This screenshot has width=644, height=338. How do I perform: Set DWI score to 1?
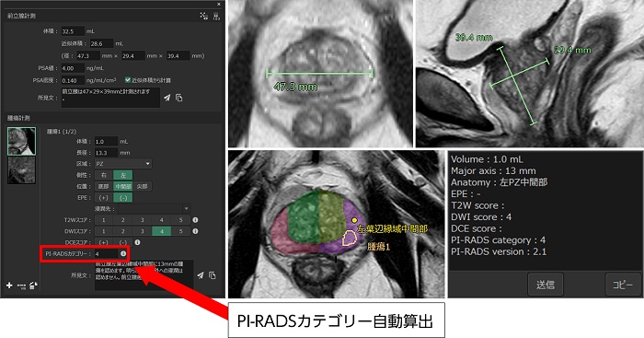104,231
